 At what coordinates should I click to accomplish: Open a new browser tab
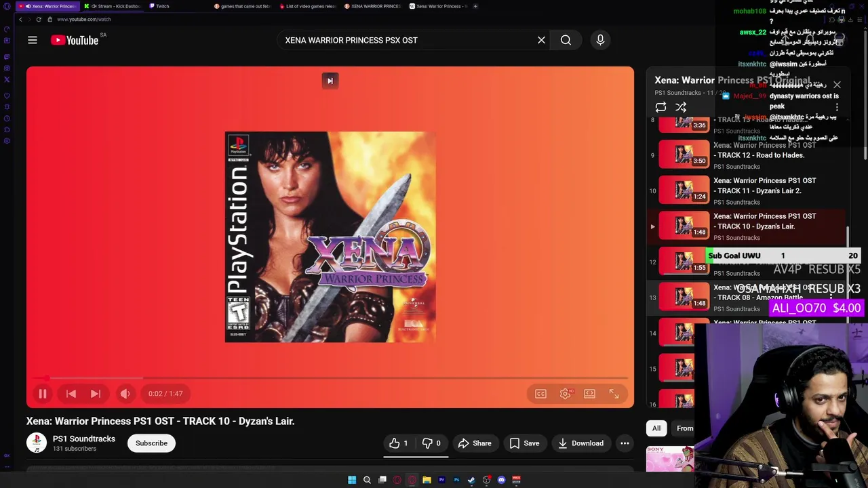click(475, 6)
